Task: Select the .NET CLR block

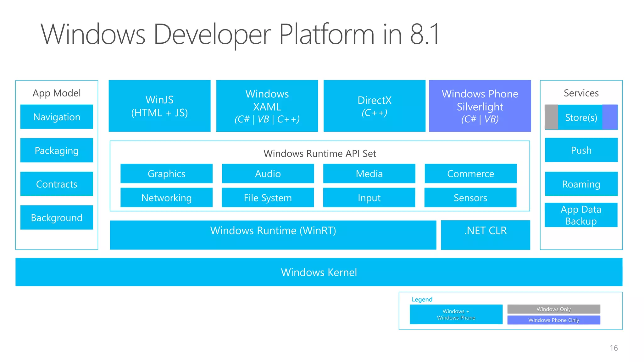Action: click(486, 235)
